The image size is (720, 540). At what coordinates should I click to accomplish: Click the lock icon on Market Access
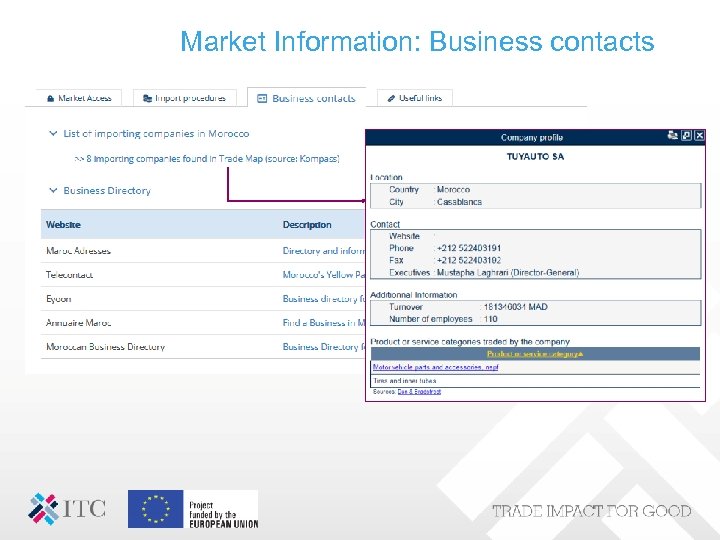tap(51, 98)
